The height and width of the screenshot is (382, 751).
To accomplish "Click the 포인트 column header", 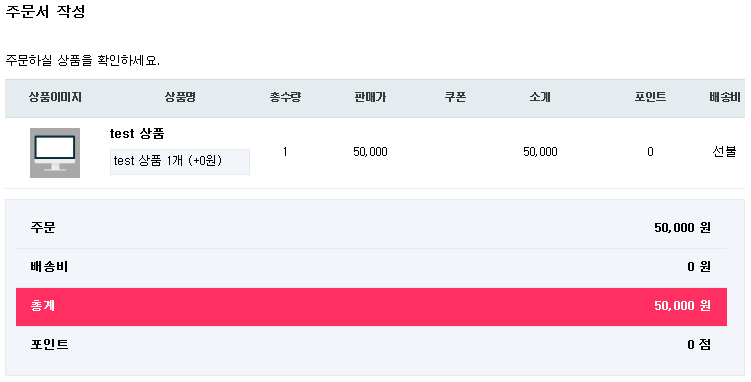I will pos(650,97).
